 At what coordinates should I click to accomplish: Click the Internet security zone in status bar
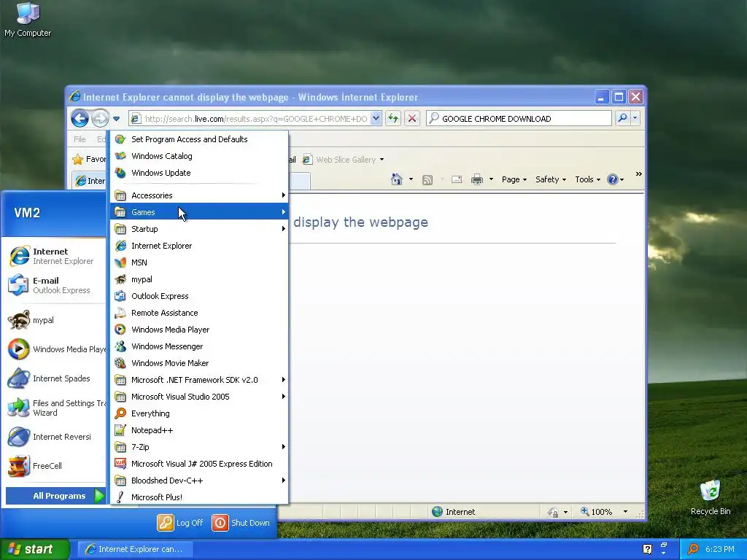(x=454, y=512)
